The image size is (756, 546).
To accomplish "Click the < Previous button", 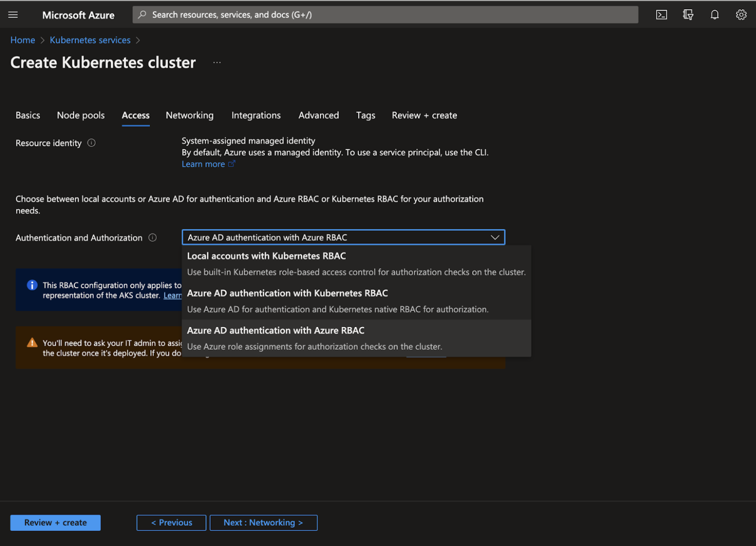I will [171, 523].
